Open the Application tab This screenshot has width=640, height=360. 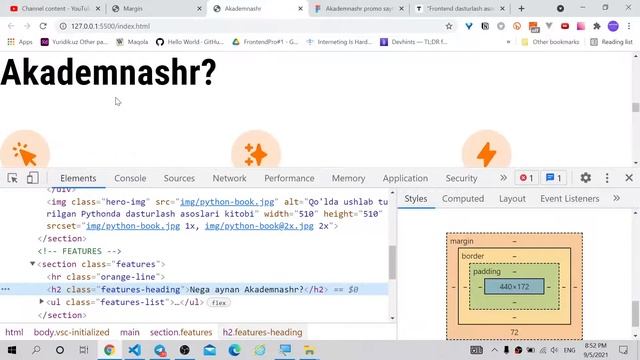click(405, 178)
